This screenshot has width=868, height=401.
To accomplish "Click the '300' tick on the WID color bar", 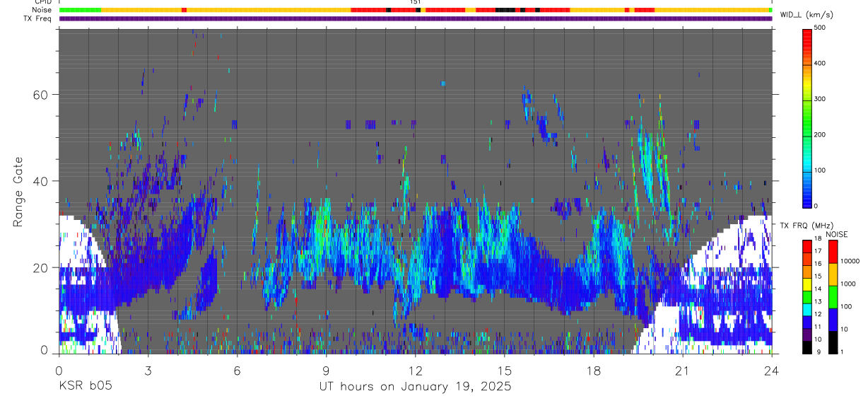I will pyautogui.click(x=820, y=99).
